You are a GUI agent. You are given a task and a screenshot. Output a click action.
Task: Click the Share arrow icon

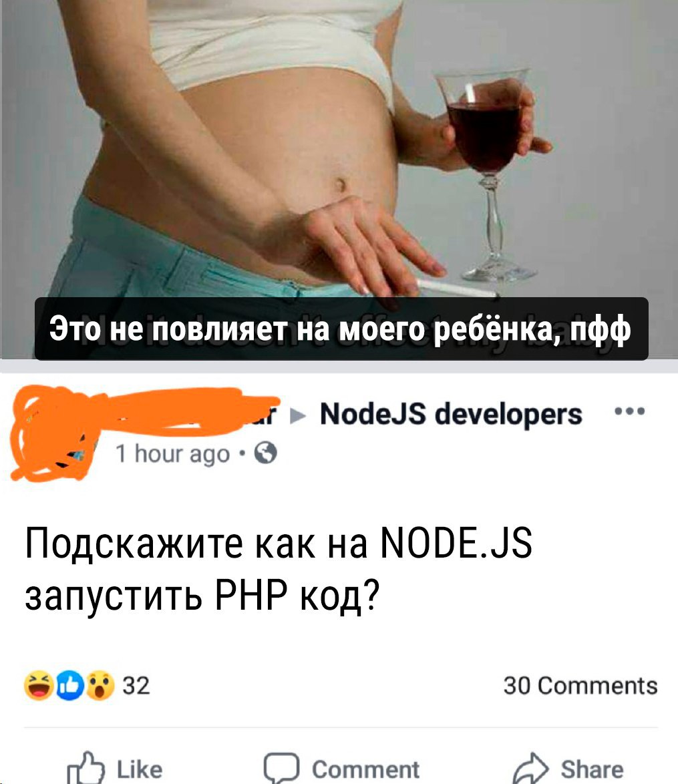530,769
